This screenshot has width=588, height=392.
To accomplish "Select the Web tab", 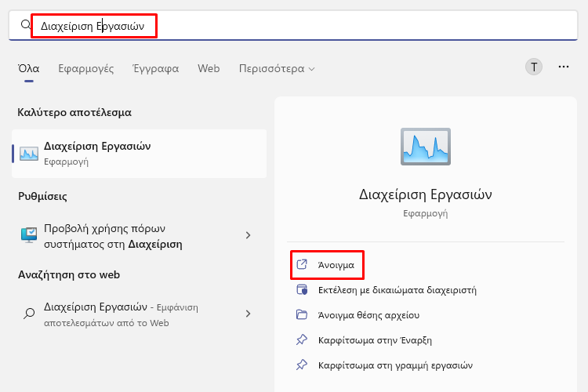I will point(209,69).
